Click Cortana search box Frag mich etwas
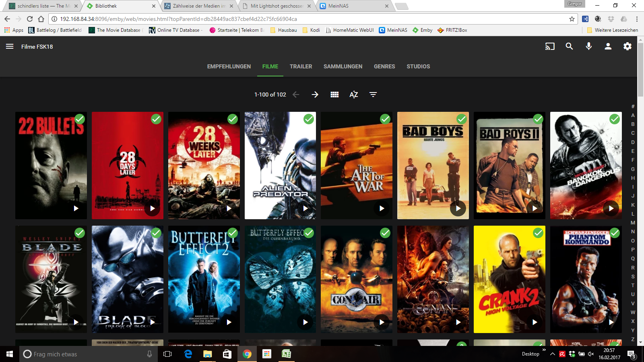The height and width of the screenshot is (362, 644). pyautogui.click(x=88, y=354)
